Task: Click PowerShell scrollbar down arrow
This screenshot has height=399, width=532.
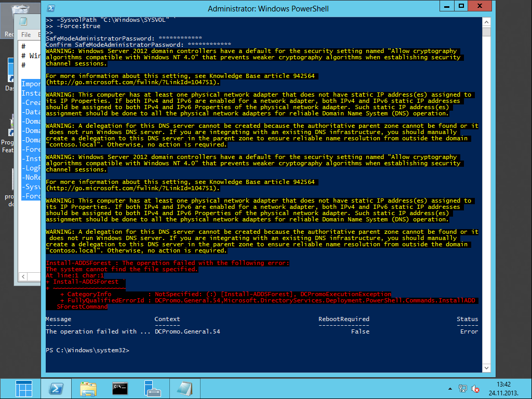Action: click(486, 368)
